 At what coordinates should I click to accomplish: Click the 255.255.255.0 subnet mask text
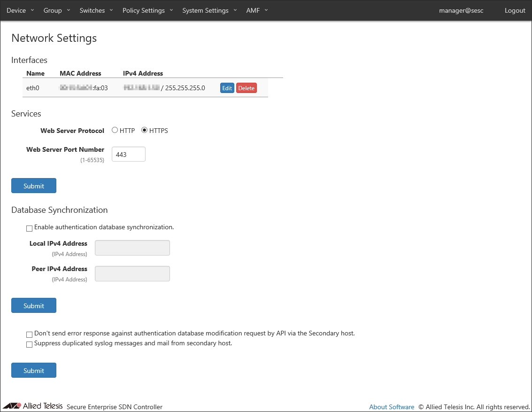185,88
